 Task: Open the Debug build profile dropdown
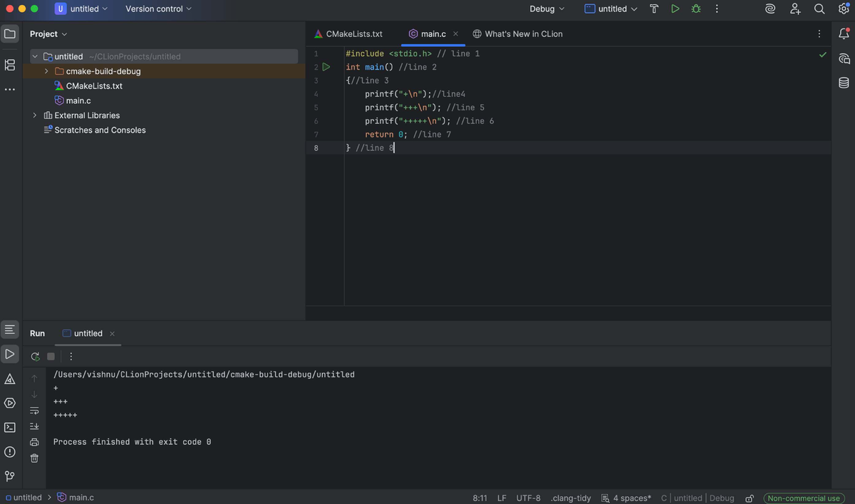click(547, 9)
